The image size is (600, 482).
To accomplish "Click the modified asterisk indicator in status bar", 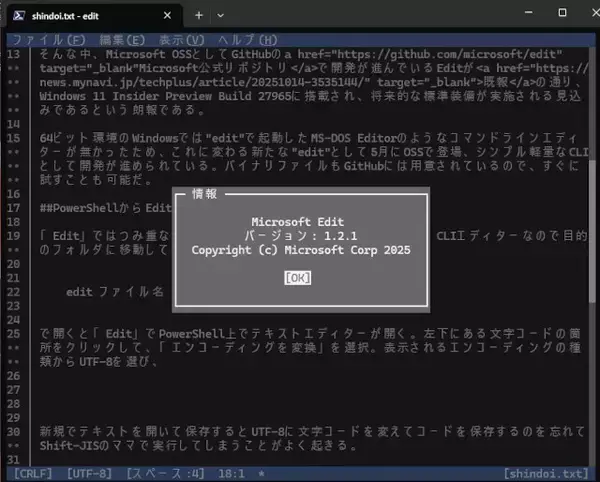I will click(261, 474).
